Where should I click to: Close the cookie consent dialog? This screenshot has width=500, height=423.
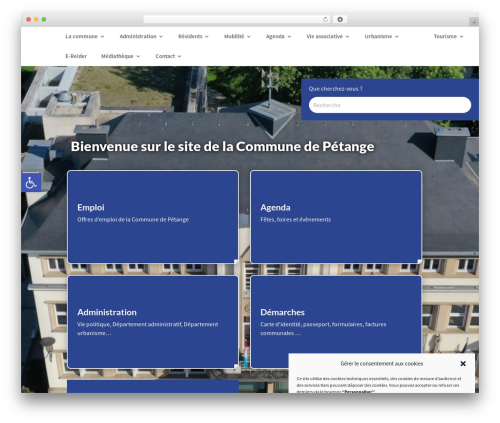click(463, 364)
